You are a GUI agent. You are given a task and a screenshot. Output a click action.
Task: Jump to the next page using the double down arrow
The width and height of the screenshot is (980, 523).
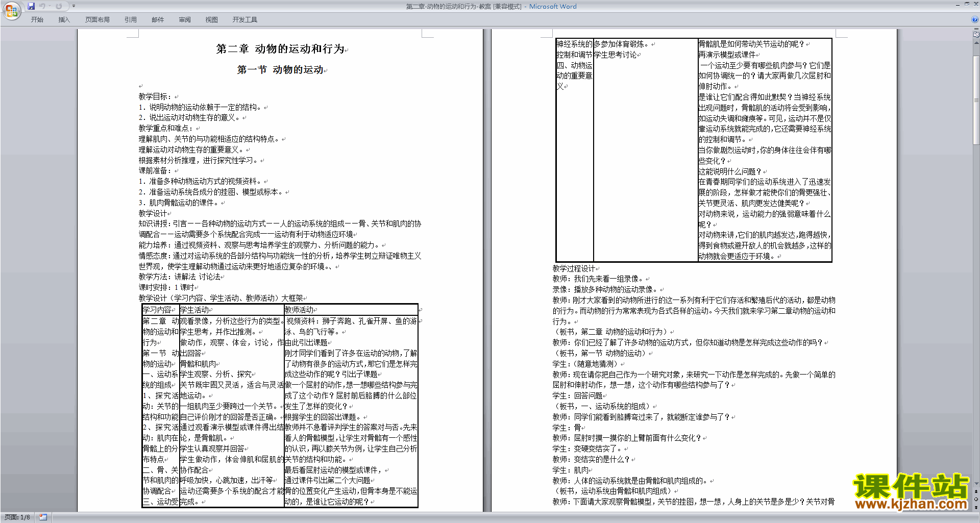976,507
